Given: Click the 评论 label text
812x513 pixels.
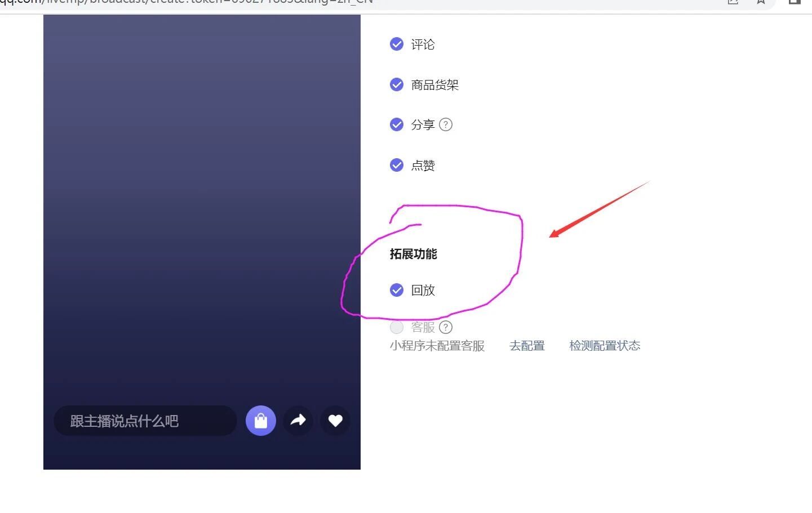Looking at the screenshot, I should 423,44.
